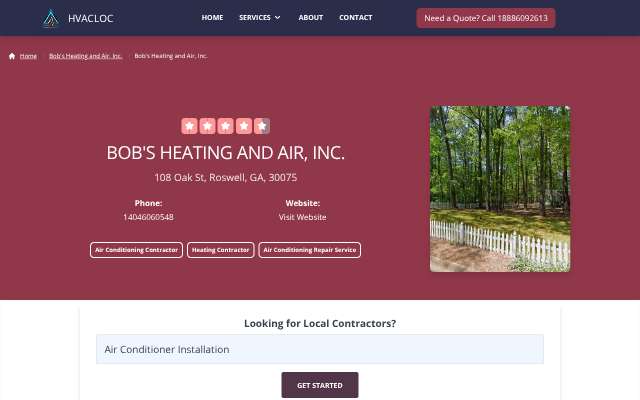
Task: Click the Get Started button
Action: point(320,385)
